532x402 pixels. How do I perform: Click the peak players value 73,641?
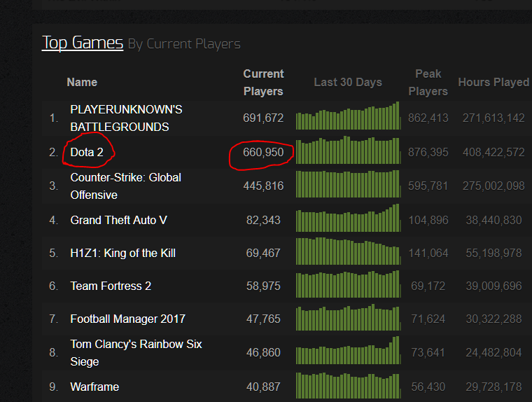click(428, 352)
